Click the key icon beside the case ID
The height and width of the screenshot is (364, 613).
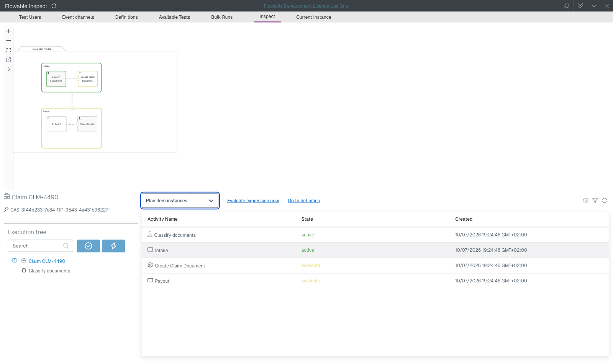tap(6, 209)
